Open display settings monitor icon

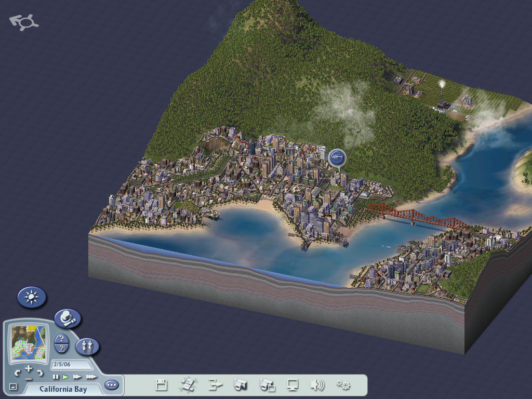[292, 385]
